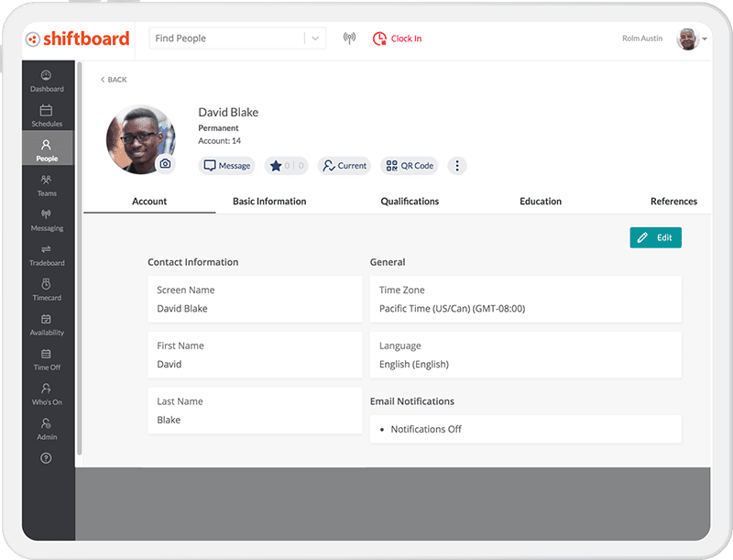This screenshot has height=560, width=733.
Task: Open the Timecard sidebar item
Action: click(x=47, y=290)
